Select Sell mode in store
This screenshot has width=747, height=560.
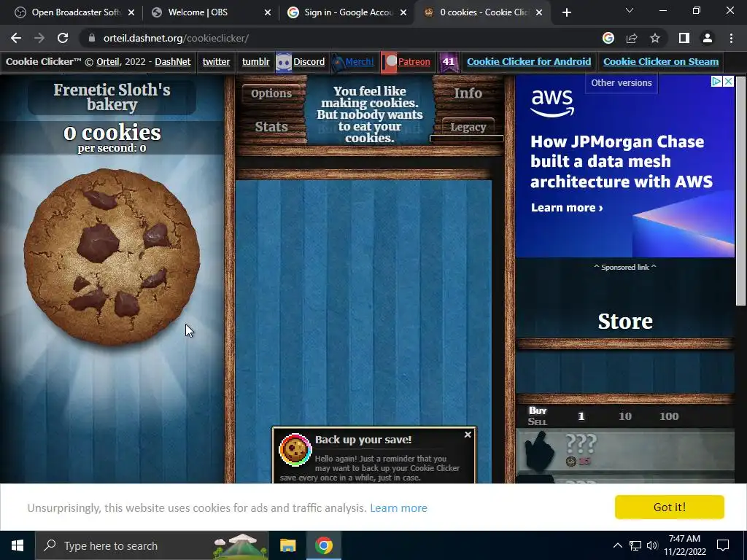538,421
